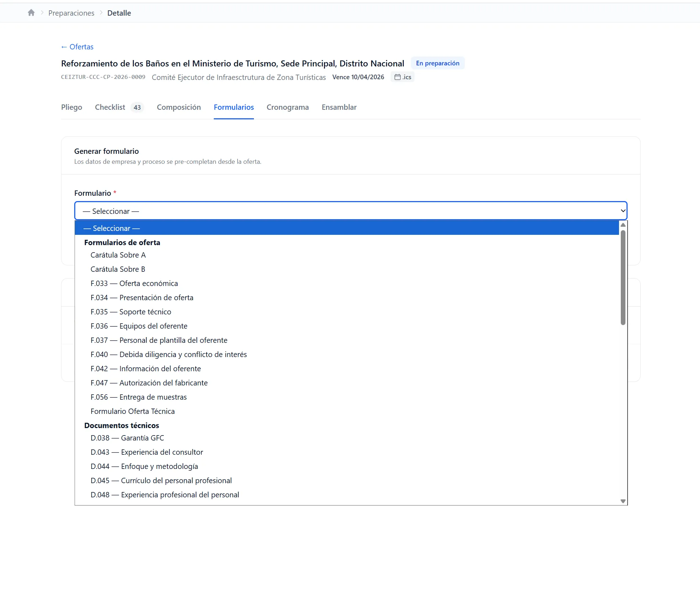The width and height of the screenshot is (700, 589).
Task: Choose Formulario Oferta Técnica option
Action: (347, 411)
